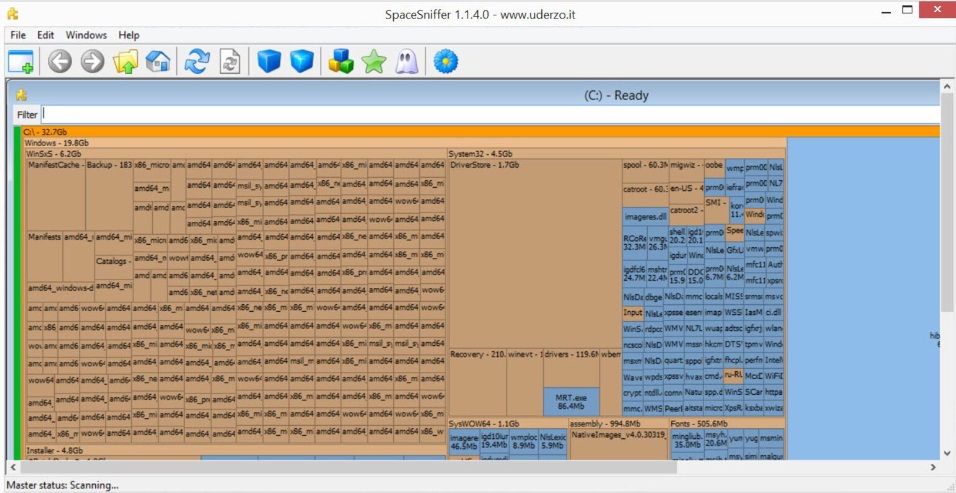Click the horizontal scrollbar right arrow
This screenshot has width=956, height=493.
[x=931, y=467]
